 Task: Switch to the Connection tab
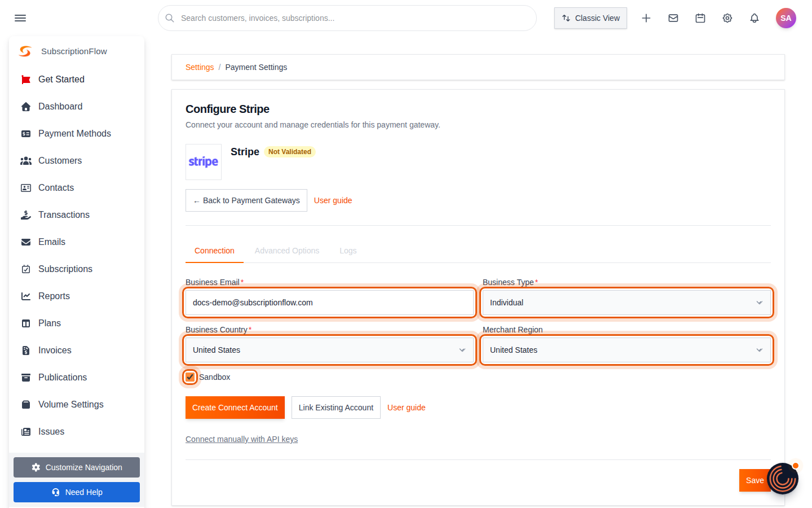coord(214,251)
